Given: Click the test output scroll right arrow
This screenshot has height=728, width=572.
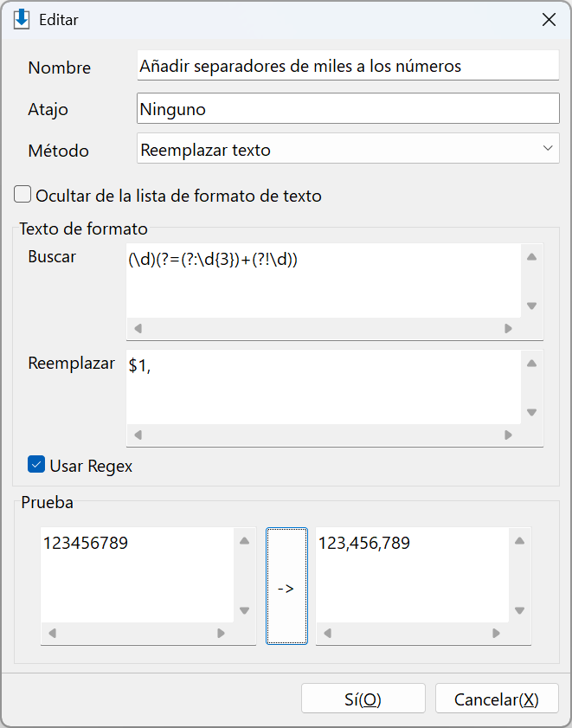Looking at the screenshot, I should [x=497, y=634].
